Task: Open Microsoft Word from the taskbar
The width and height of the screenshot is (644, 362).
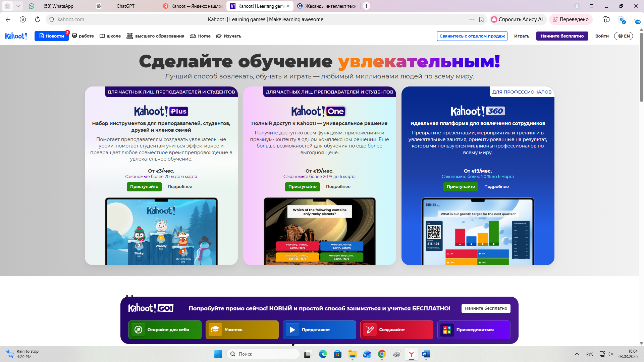Action: click(426, 354)
